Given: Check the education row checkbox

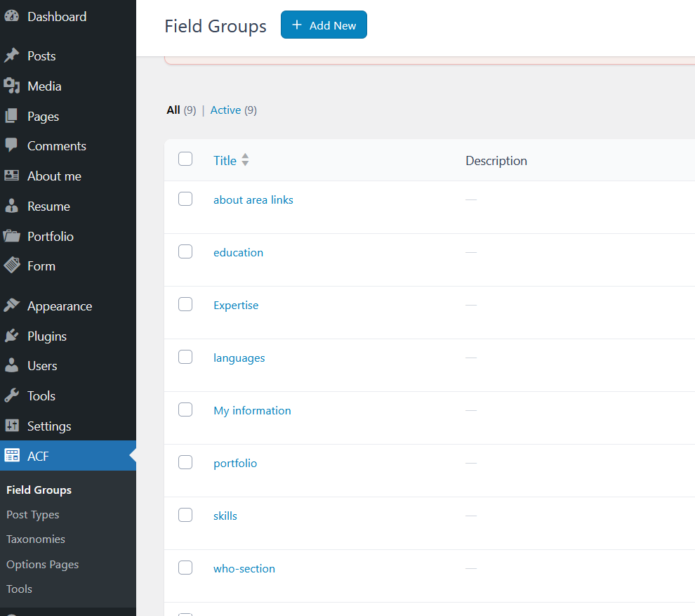Looking at the screenshot, I should click(185, 251).
